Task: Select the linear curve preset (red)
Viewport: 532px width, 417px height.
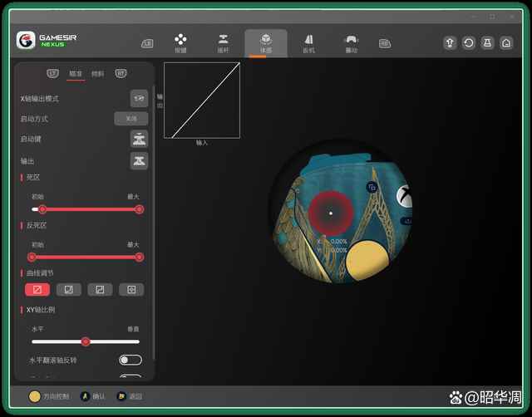Action: click(x=37, y=289)
